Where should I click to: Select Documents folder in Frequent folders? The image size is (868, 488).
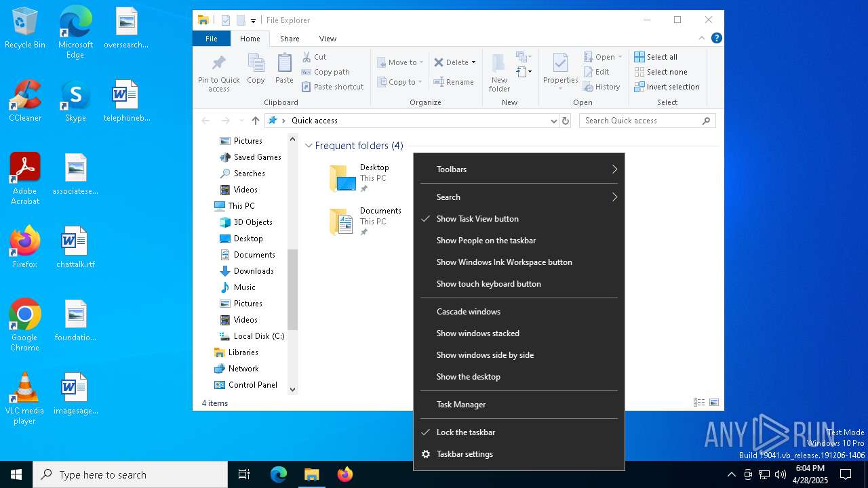click(x=365, y=221)
